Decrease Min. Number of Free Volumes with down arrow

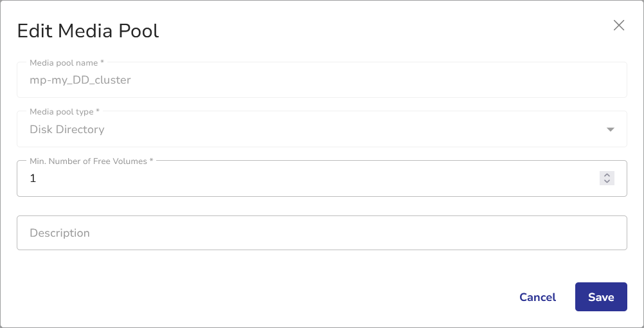pyautogui.click(x=607, y=182)
